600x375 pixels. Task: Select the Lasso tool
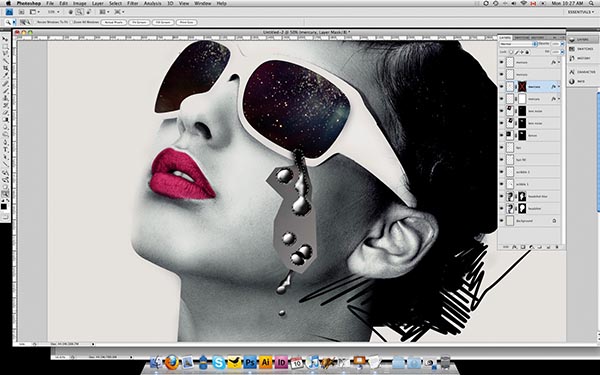click(5, 53)
